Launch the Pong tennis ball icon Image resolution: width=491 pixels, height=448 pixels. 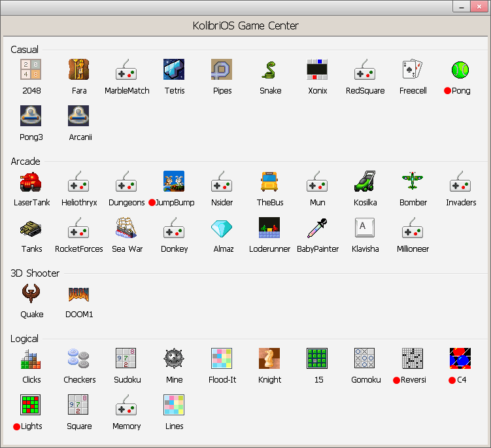coord(460,69)
